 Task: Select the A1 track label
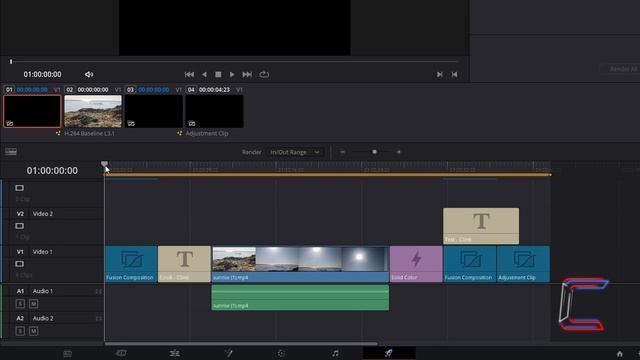(x=20, y=291)
